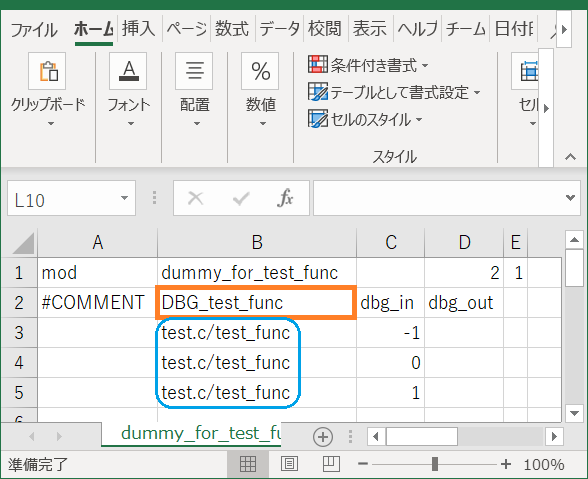Switch to page layout view

(289, 464)
